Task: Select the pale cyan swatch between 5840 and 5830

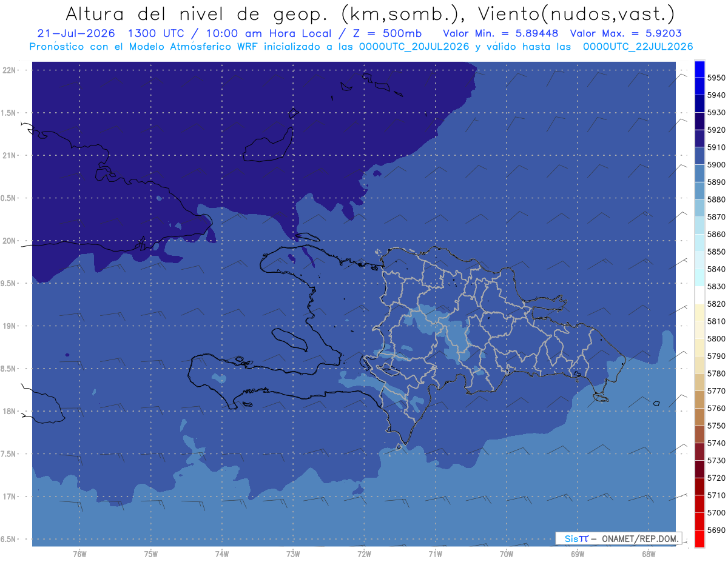Action: click(699, 278)
